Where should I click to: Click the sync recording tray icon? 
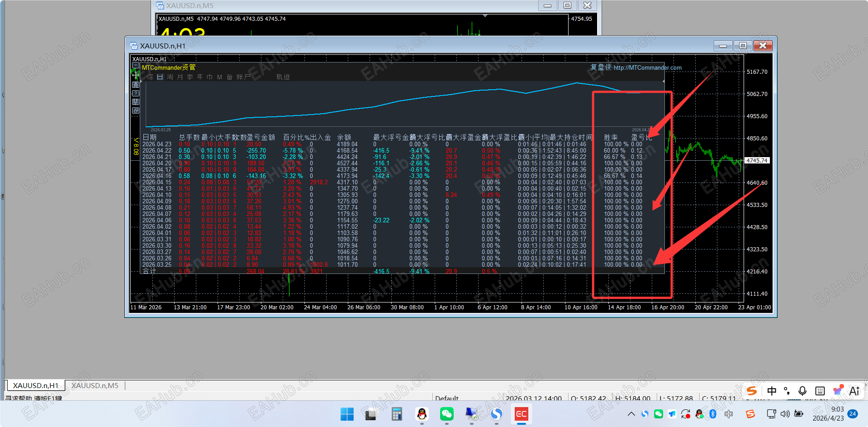click(x=686, y=414)
